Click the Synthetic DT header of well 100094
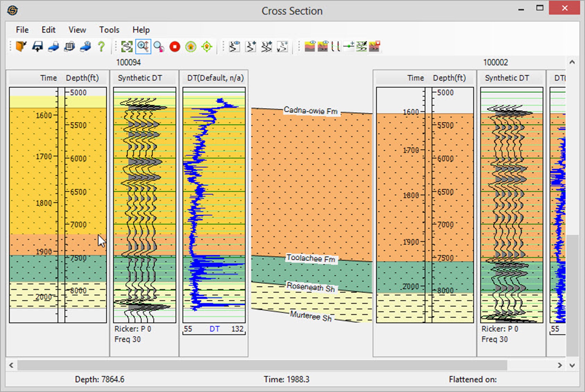 pyautogui.click(x=140, y=78)
